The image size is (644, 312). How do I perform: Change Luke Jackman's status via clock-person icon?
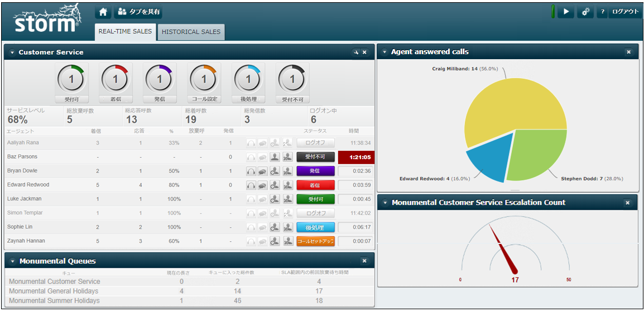click(x=275, y=199)
